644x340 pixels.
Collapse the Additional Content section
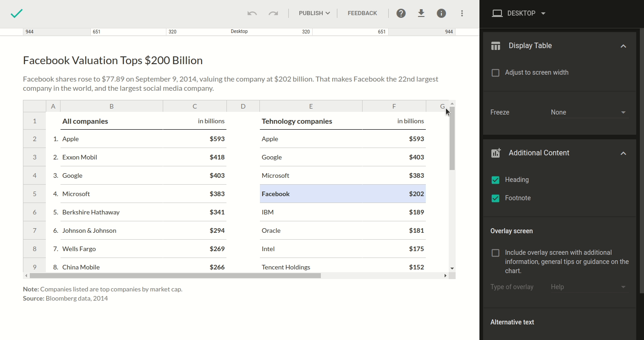pyautogui.click(x=623, y=153)
